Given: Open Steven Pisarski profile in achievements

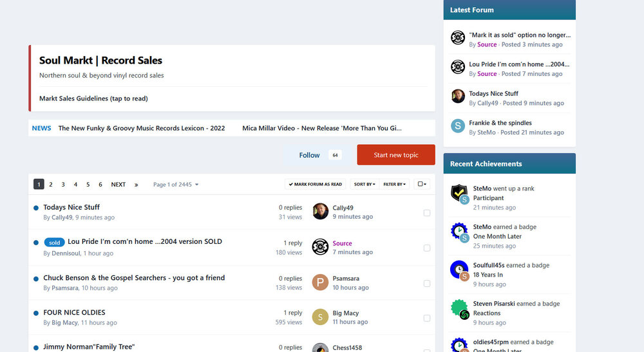Looking at the screenshot, I should coord(494,304).
